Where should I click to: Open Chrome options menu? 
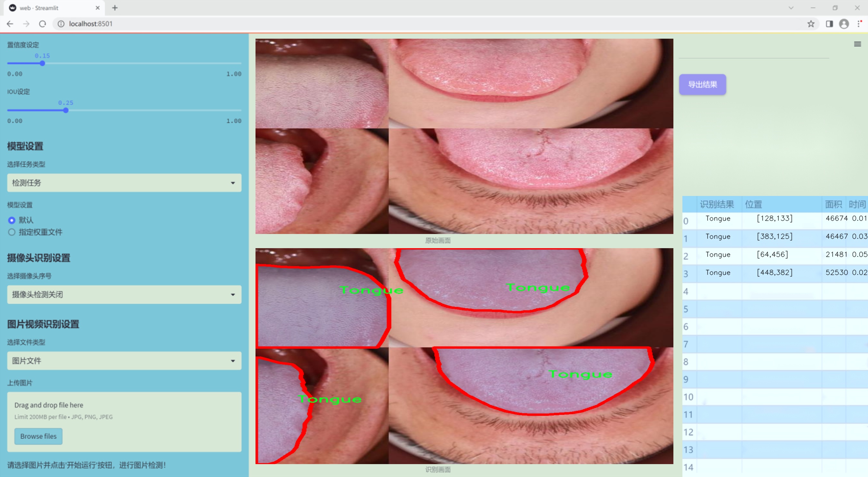(x=860, y=24)
